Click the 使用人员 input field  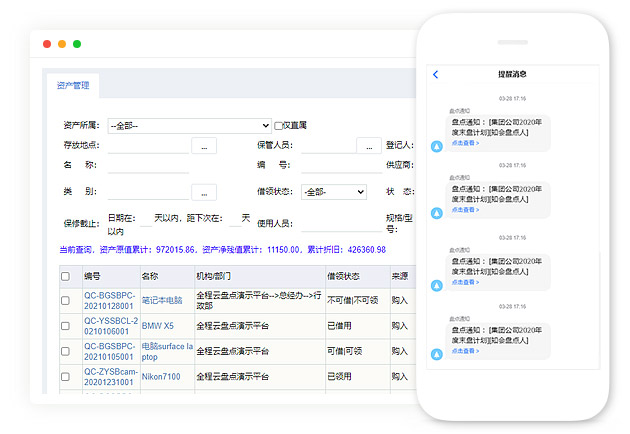342,224
